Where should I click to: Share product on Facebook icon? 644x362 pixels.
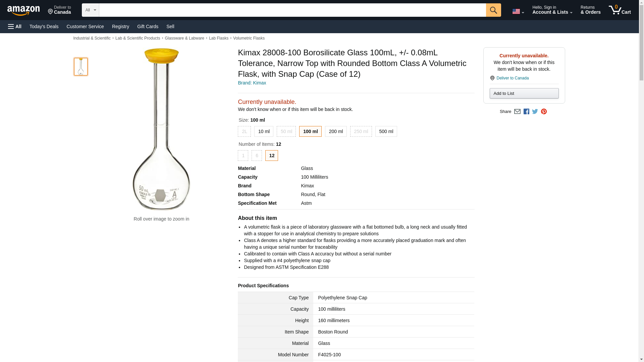pos(526,112)
